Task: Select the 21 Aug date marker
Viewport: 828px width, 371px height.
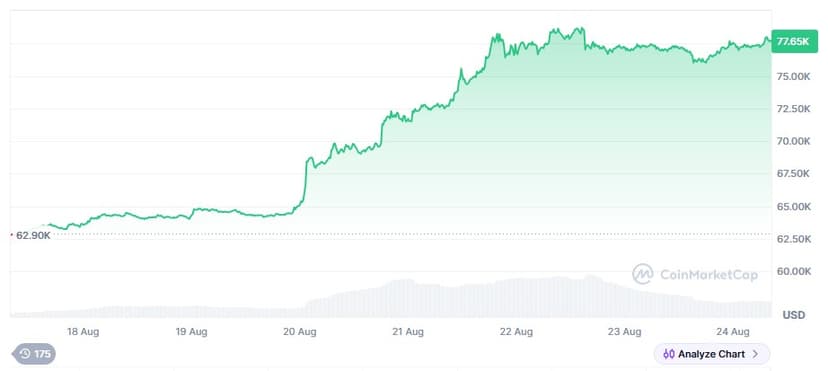Action: [408, 332]
